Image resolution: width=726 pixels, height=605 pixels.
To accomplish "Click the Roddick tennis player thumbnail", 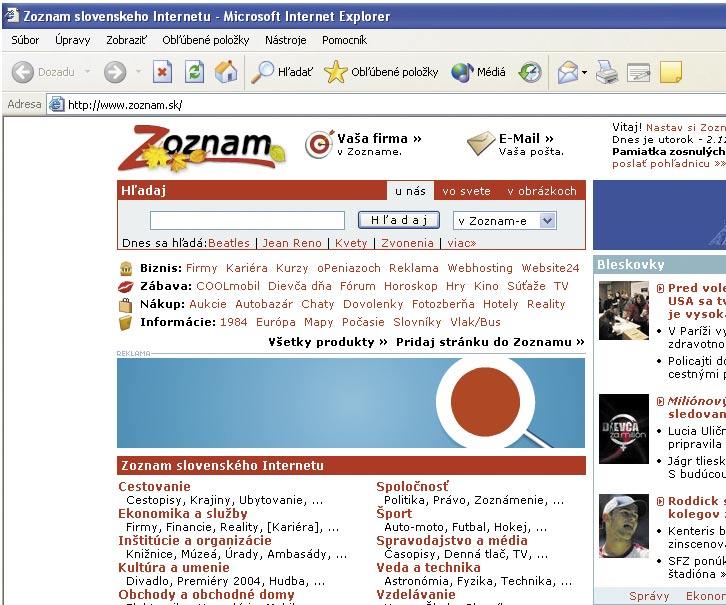I will (624, 526).
